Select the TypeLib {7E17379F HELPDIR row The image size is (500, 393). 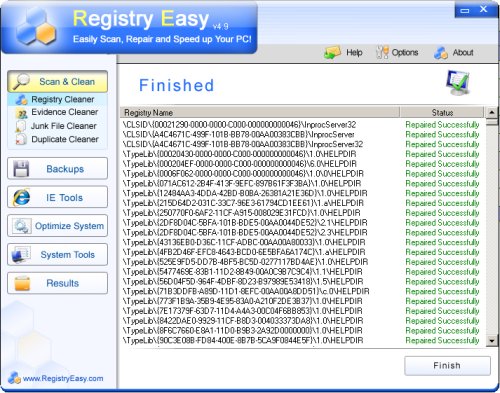tap(302, 311)
